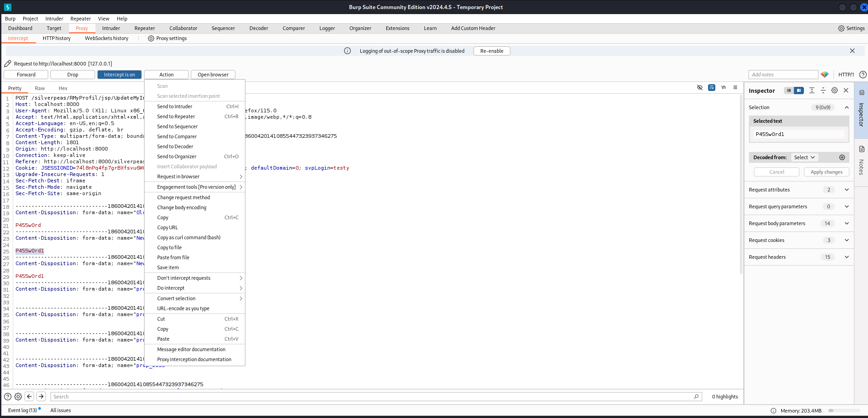Close the Inspector panel
This screenshot has height=418, width=868.
click(x=846, y=91)
